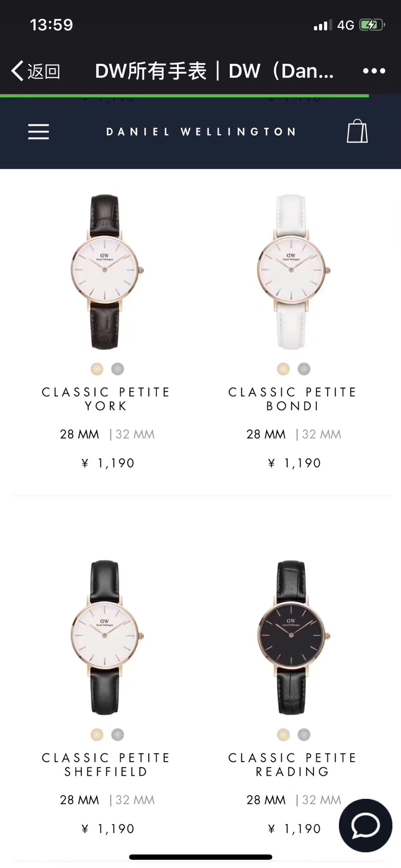Screen dimensions: 401x868
Task: Select 32 MM size for Classic Petite York
Action: [135, 434]
